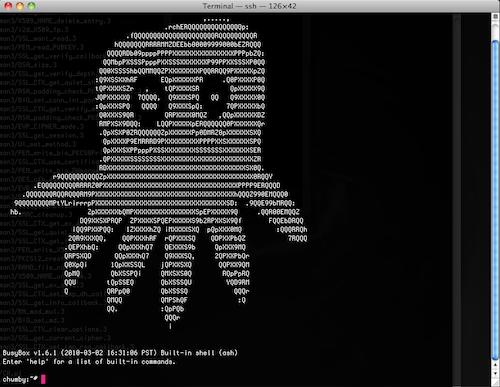Click the window title 'Terminal — ssh — 126×42'

pyautogui.click(x=249, y=6)
